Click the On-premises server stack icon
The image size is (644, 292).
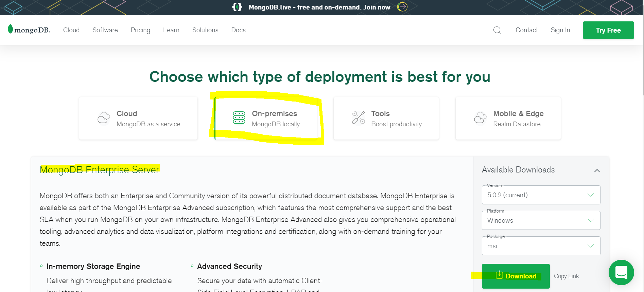pyautogui.click(x=239, y=117)
